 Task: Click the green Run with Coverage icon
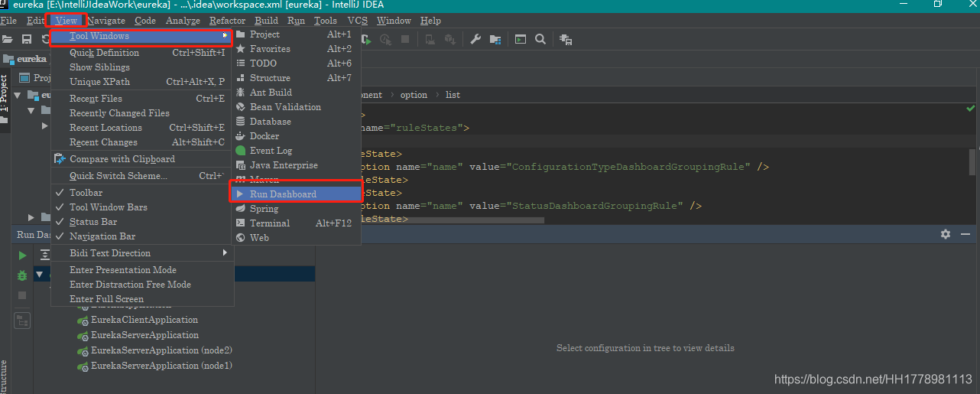point(367,39)
